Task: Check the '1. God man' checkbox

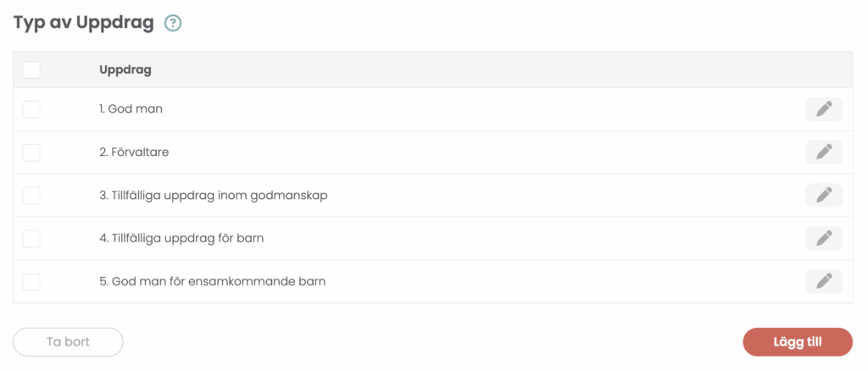Action: click(31, 109)
